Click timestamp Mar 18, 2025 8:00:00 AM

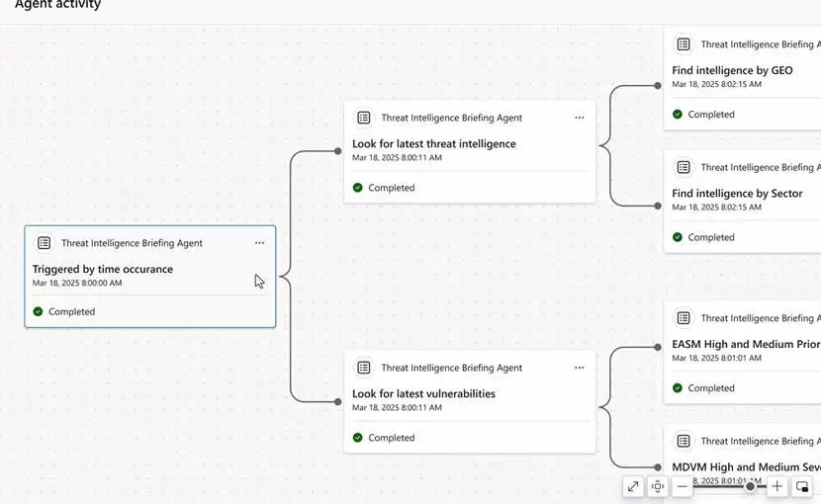77,284
